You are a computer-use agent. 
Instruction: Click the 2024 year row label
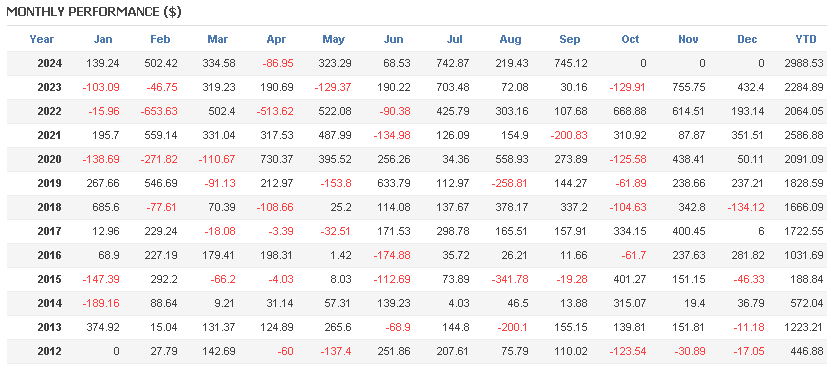50,64
